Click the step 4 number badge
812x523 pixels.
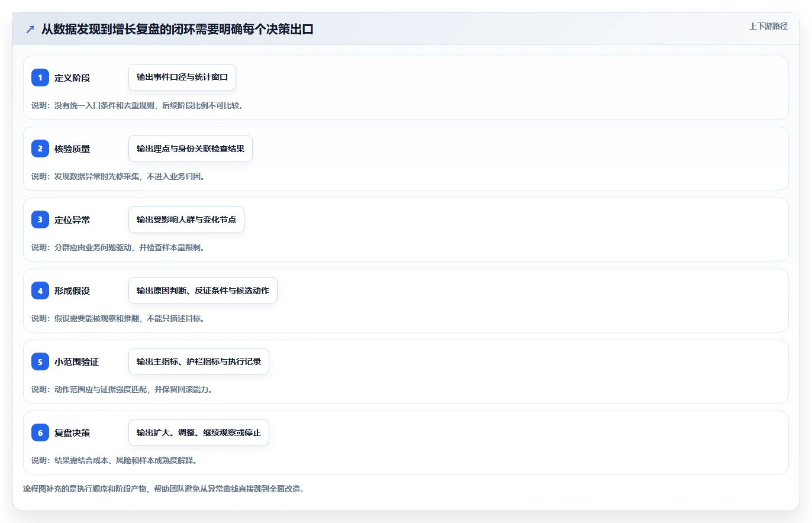click(40, 290)
